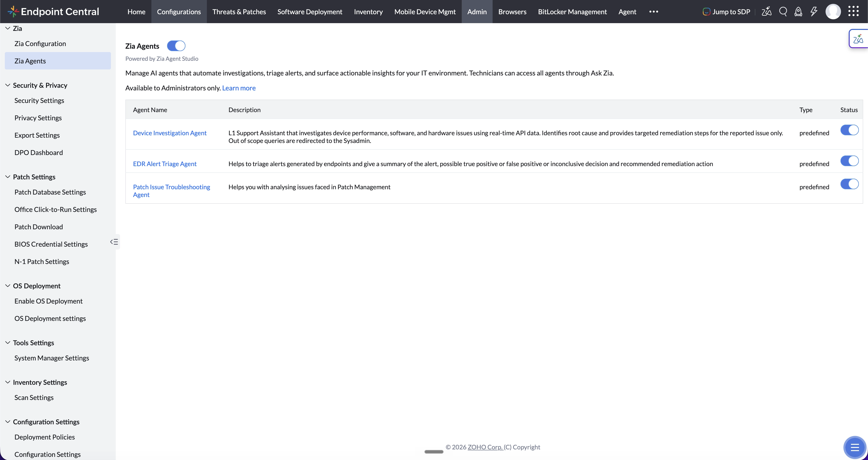
Task: Click the Type column header
Action: point(806,109)
